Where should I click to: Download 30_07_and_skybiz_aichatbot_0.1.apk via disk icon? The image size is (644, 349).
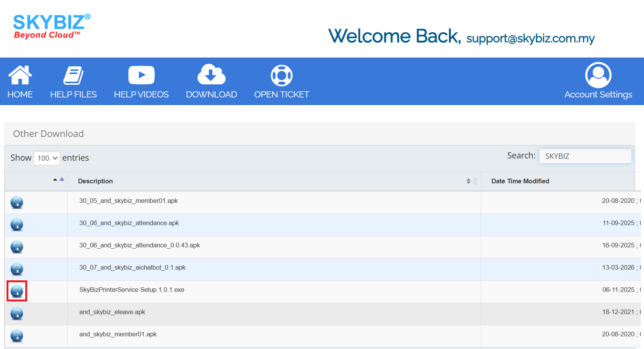click(17, 269)
